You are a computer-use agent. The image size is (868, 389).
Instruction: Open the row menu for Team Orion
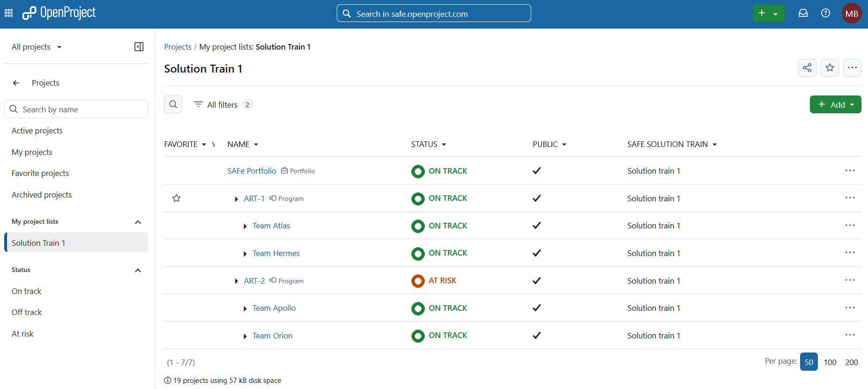point(850,335)
